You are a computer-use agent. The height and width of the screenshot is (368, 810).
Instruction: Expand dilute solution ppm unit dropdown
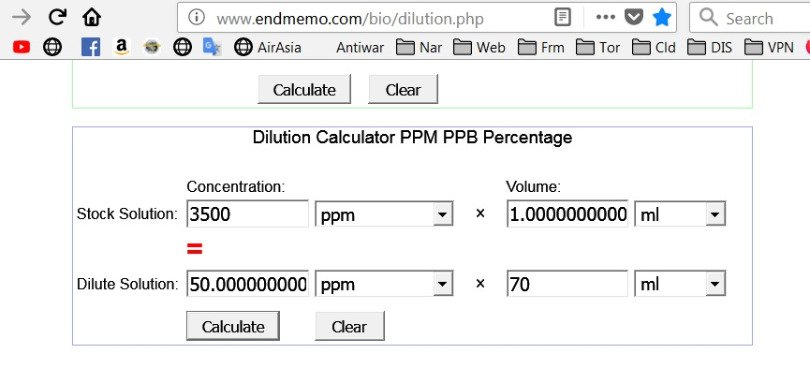(x=384, y=284)
